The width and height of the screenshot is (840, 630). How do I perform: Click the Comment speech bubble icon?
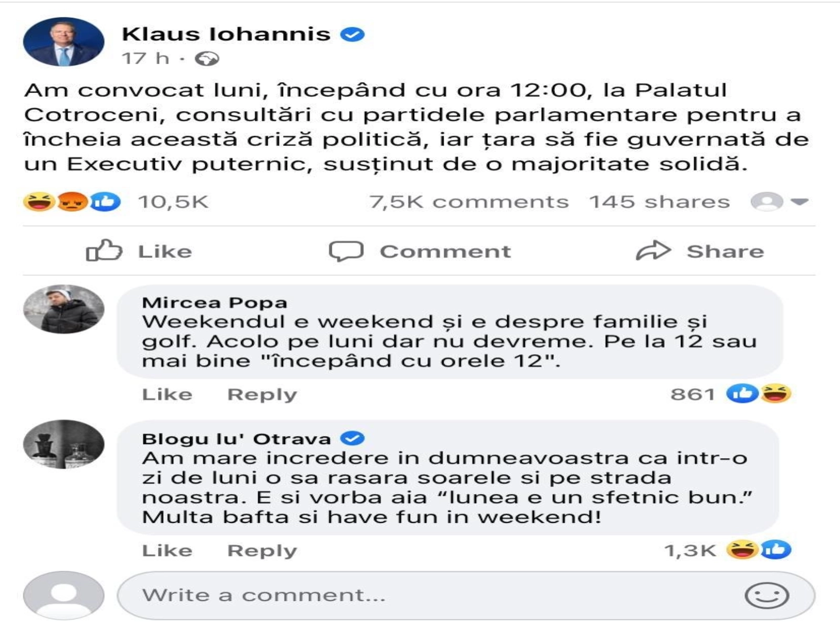tap(346, 251)
